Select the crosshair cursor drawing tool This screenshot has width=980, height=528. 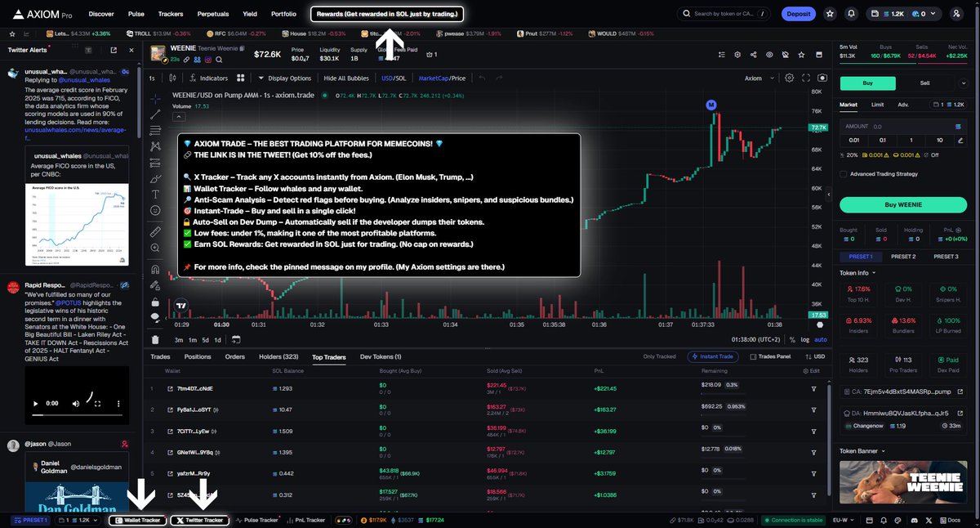pos(155,98)
